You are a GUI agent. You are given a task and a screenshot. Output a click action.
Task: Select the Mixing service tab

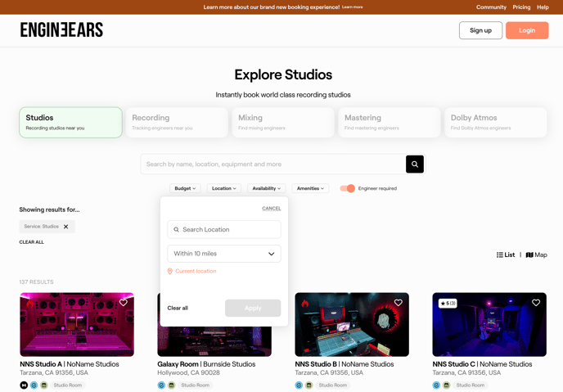point(283,122)
